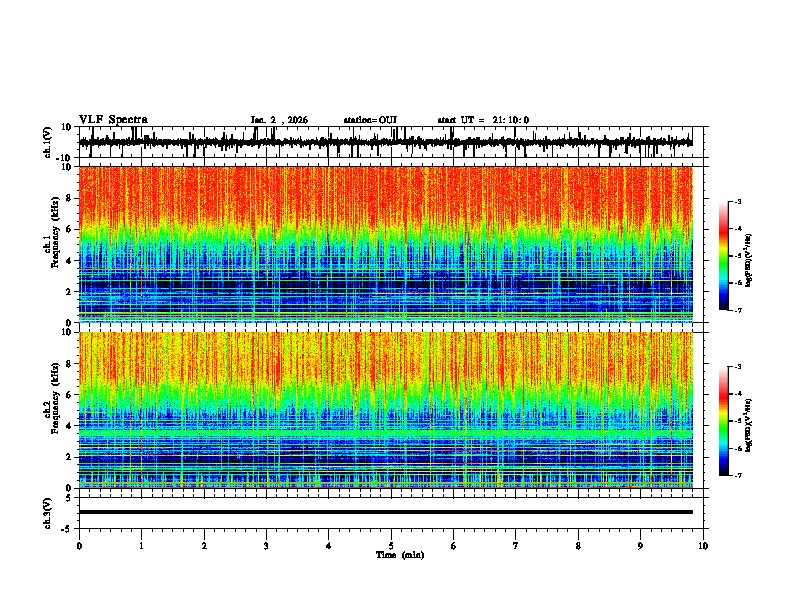Click the "3" tick label on the time axis
The width and height of the screenshot is (792, 612).
pos(266,546)
